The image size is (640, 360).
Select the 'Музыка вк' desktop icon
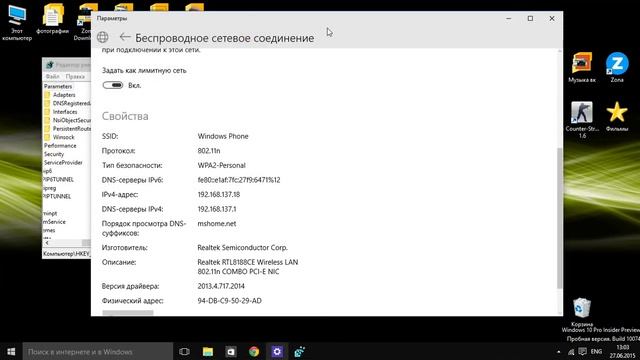(582, 68)
